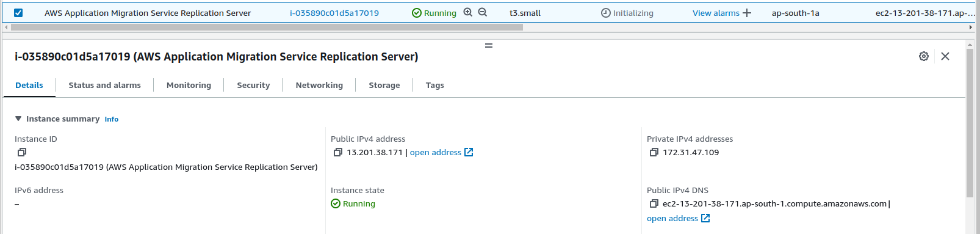This screenshot has height=234, width=980.
Task: Copy the Public IPv4 address 13.201.38.171
Action: click(x=338, y=152)
